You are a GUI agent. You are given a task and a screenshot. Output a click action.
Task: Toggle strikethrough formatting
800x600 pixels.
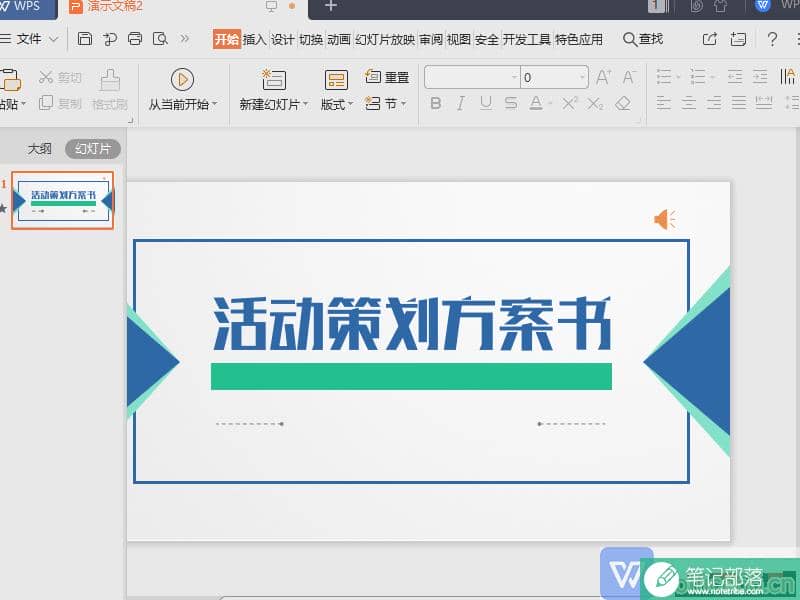tap(511, 104)
